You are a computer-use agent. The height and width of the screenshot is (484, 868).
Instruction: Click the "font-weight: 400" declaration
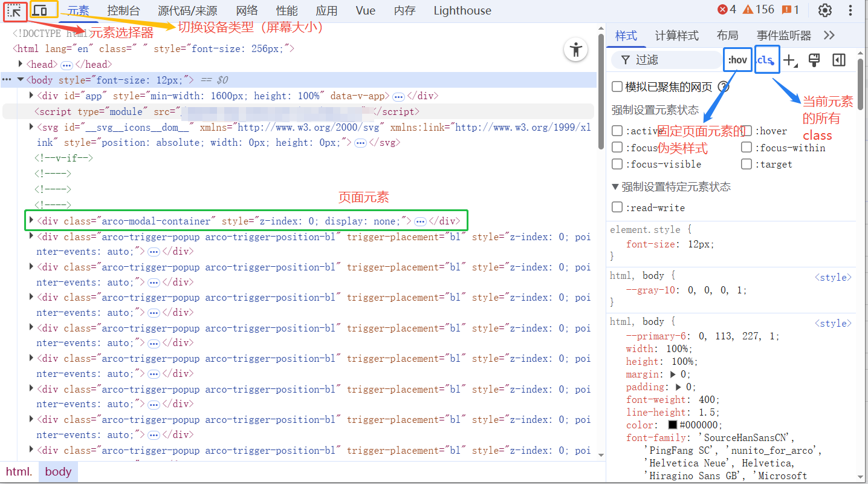click(x=673, y=399)
